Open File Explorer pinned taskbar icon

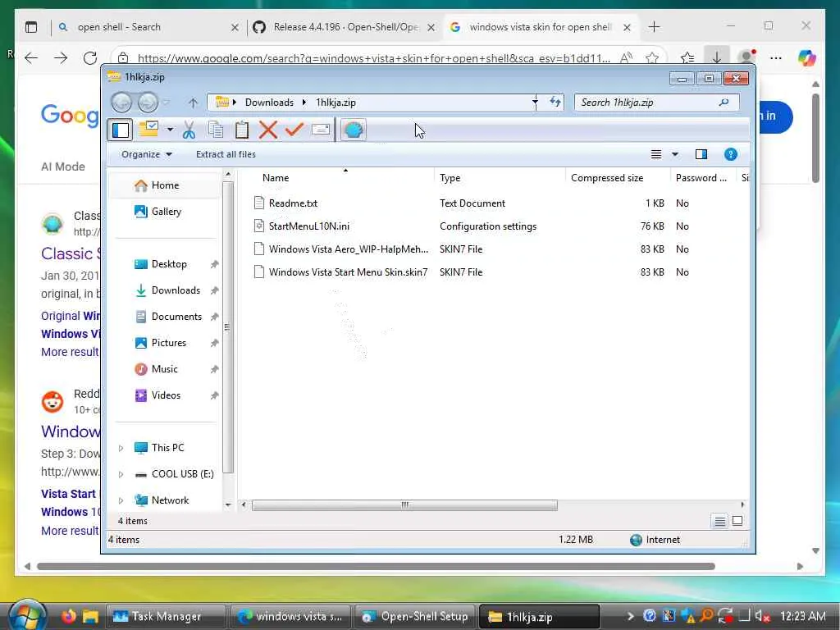[90, 617]
